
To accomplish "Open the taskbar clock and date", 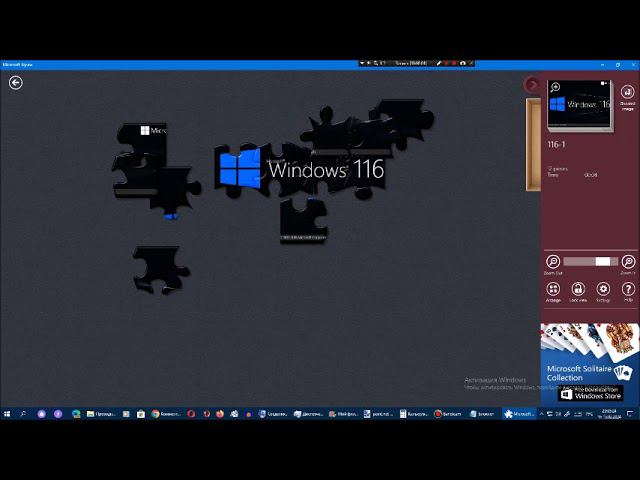I will (x=609, y=414).
